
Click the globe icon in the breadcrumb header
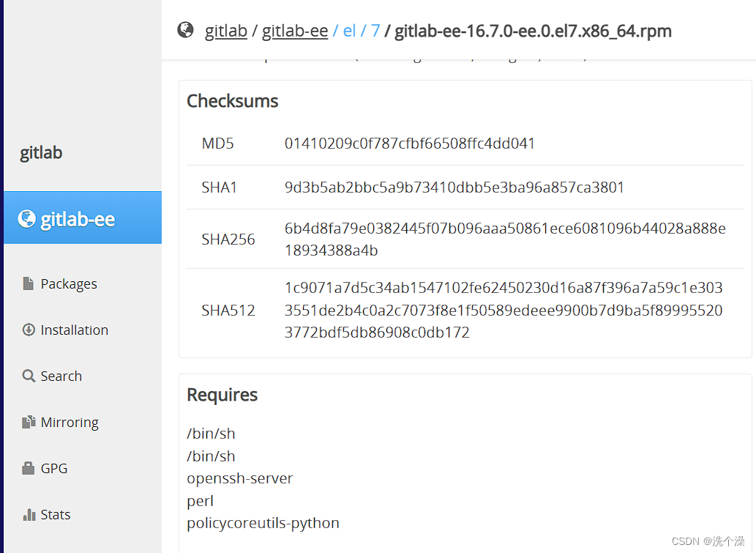[x=185, y=30]
